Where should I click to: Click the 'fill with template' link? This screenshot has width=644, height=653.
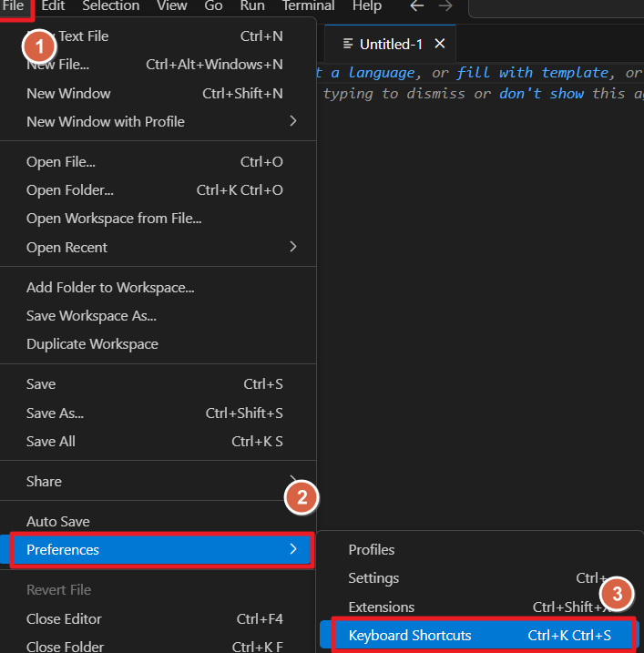(533, 73)
